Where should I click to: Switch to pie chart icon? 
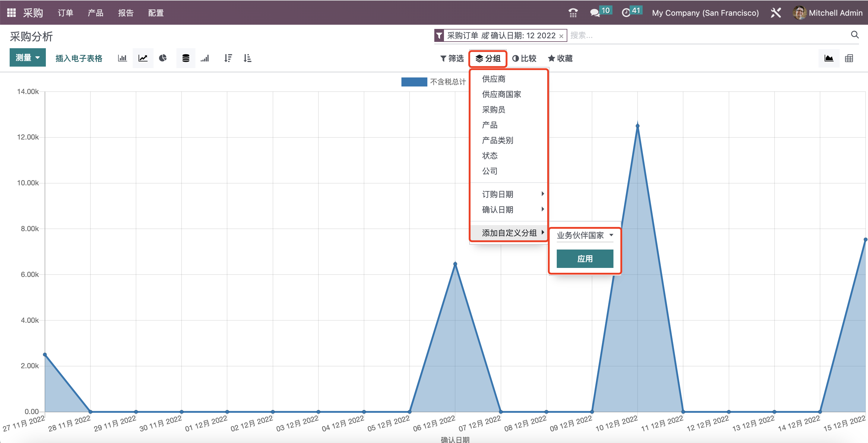click(x=163, y=58)
